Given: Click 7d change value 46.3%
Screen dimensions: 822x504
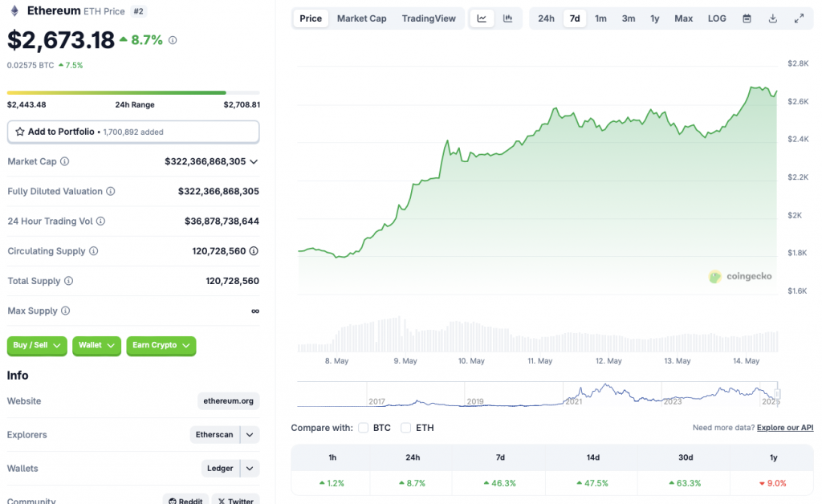Looking at the screenshot, I should pyautogui.click(x=500, y=483).
